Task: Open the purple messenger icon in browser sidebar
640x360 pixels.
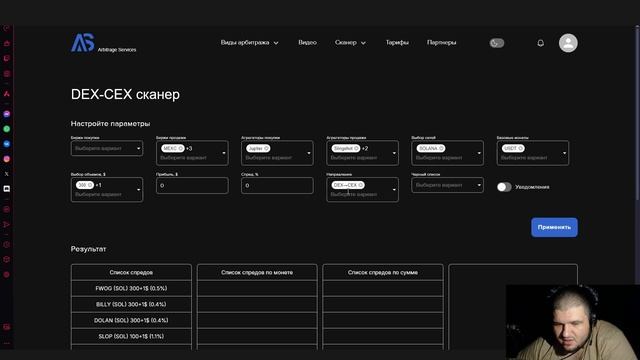Action: [x=7, y=114]
